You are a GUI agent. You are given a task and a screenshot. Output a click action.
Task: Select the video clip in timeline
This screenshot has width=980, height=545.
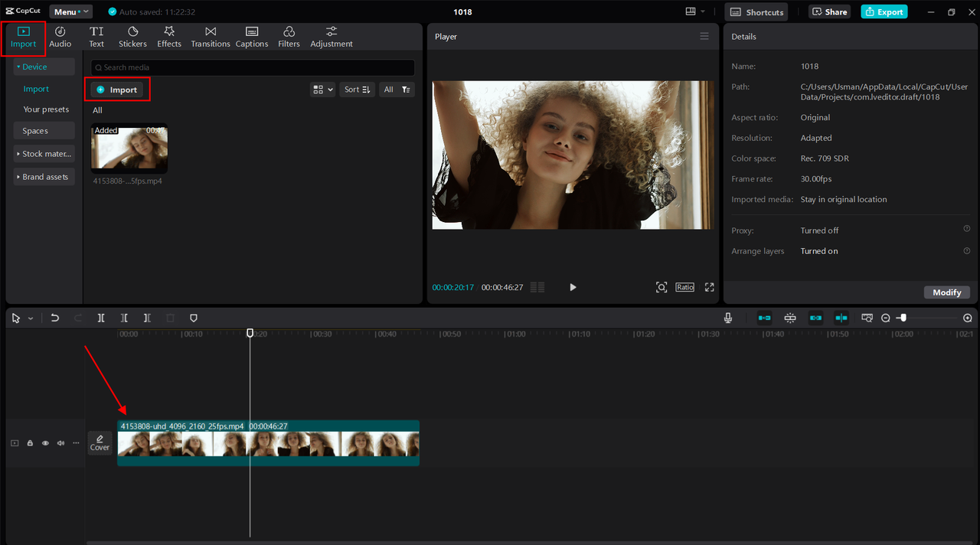pyautogui.click(x=268, y=443)
